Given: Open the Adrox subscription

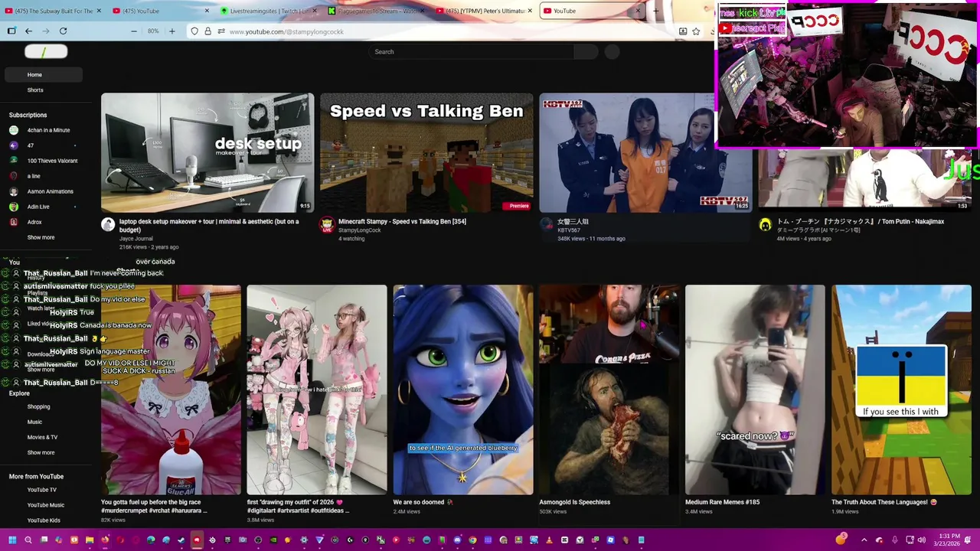Looking at the screenshot, I should [x=43, y=222].
